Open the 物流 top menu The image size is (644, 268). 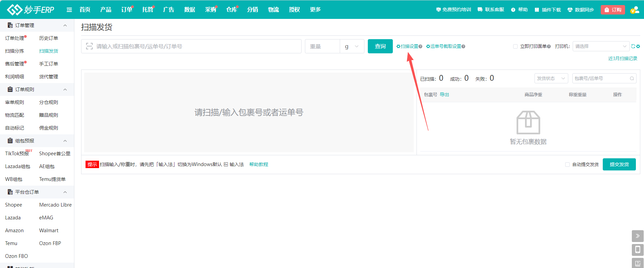pyautogui.click(x=273, y=10)
